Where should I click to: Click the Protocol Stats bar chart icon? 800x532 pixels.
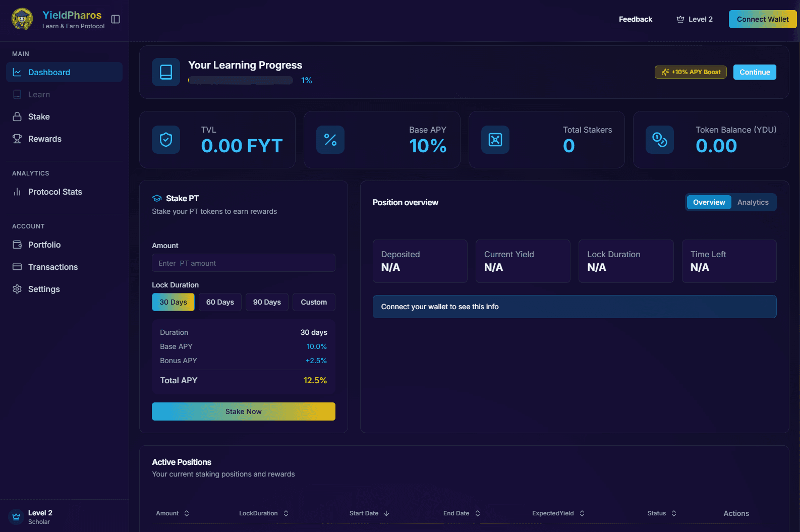tap(17, 192)
